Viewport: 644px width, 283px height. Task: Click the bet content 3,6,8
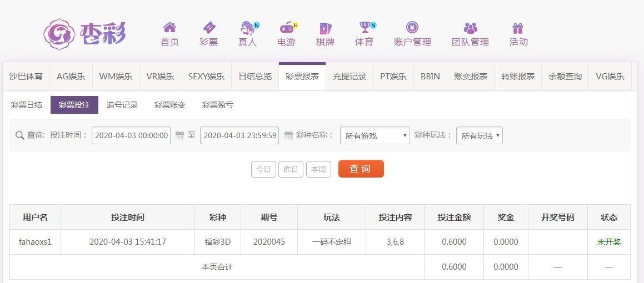point(396,242)
